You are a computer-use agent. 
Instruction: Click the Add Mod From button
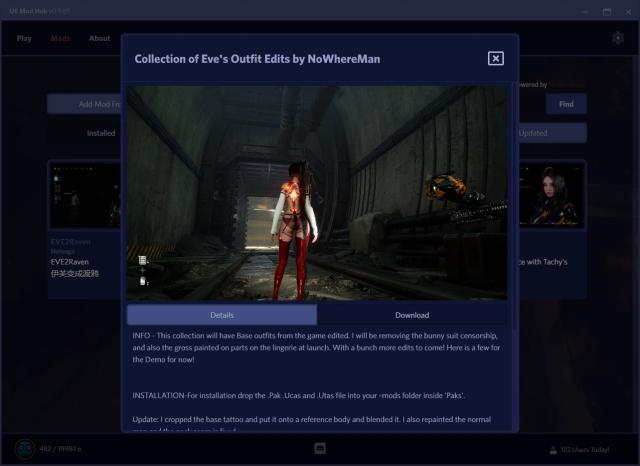[84, 104]
